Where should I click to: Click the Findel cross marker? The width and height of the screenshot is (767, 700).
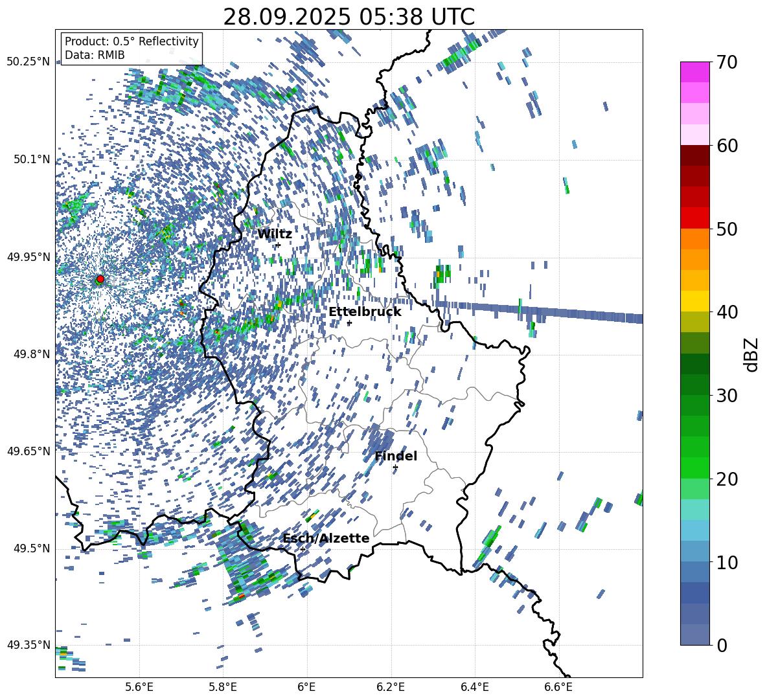pos(395,468)
